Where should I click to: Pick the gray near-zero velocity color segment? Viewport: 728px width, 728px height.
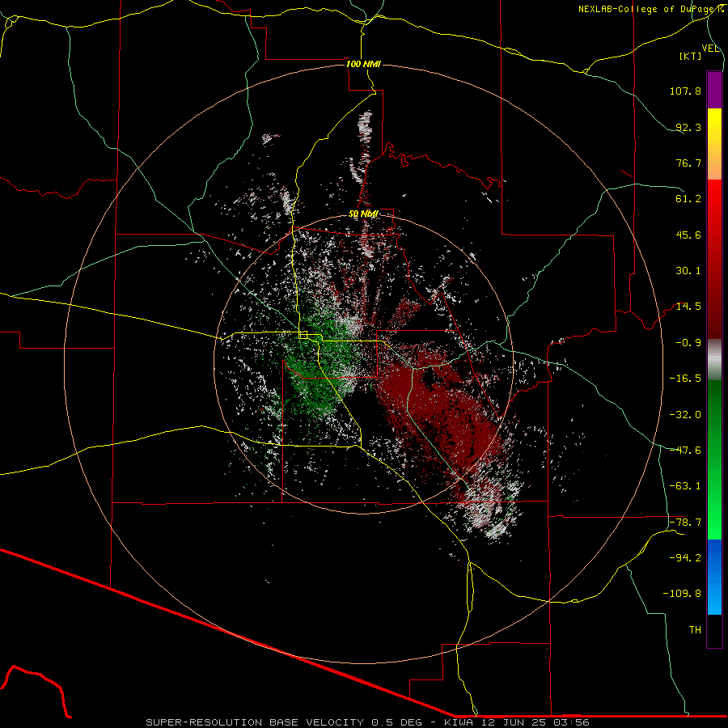coord(714,360)
